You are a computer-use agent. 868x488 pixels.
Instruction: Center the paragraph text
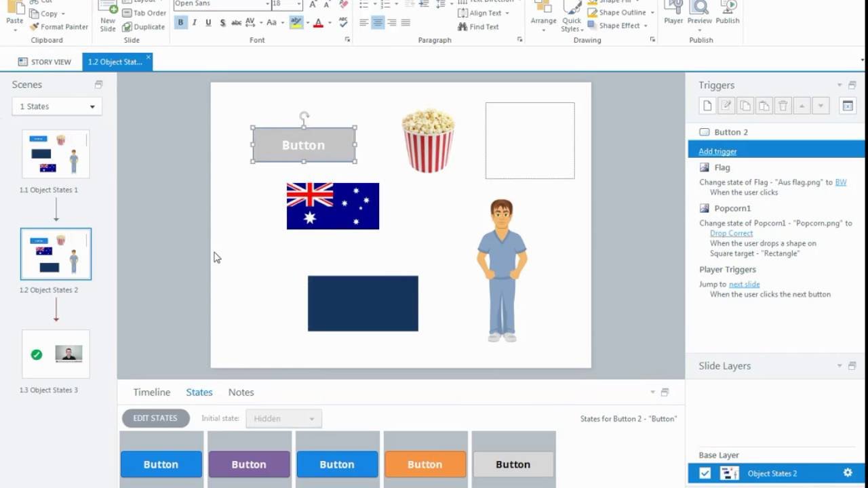[x=378, y=22]
